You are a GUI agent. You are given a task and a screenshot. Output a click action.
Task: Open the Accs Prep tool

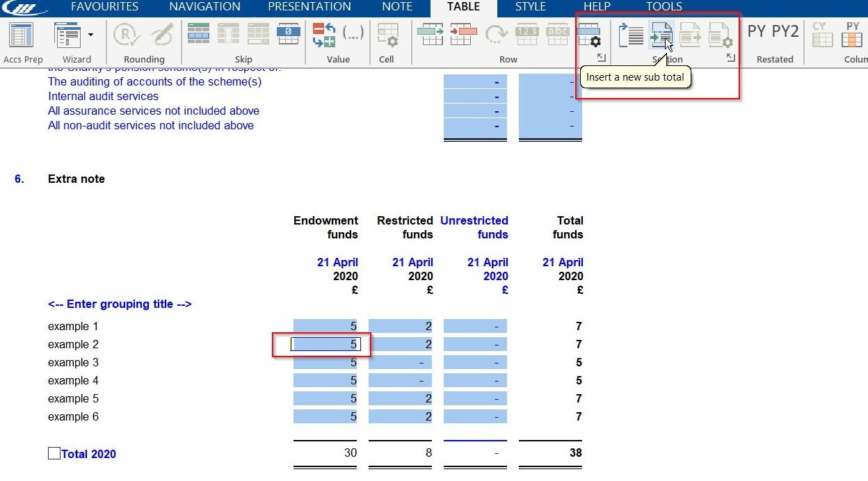coord(23,33)
